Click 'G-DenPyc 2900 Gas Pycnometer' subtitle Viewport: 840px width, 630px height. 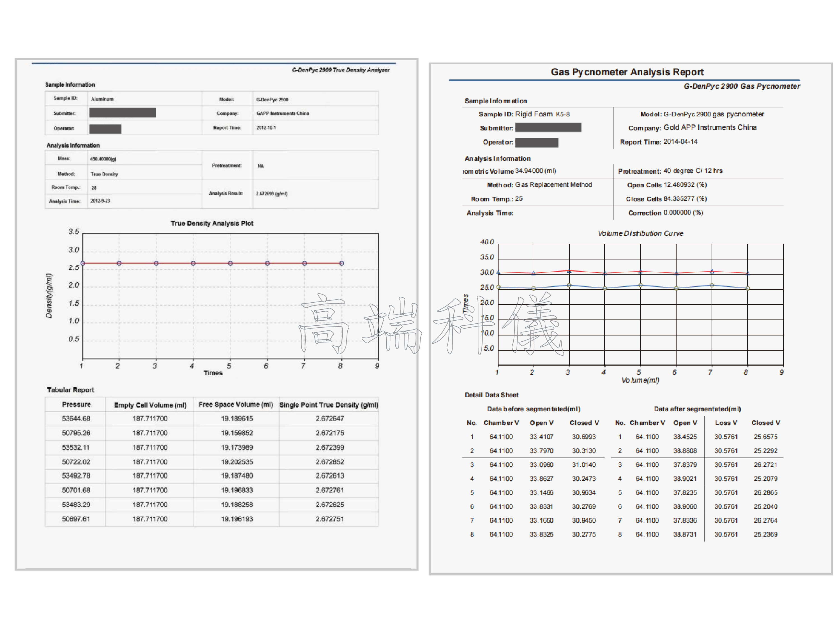[742, 86]
